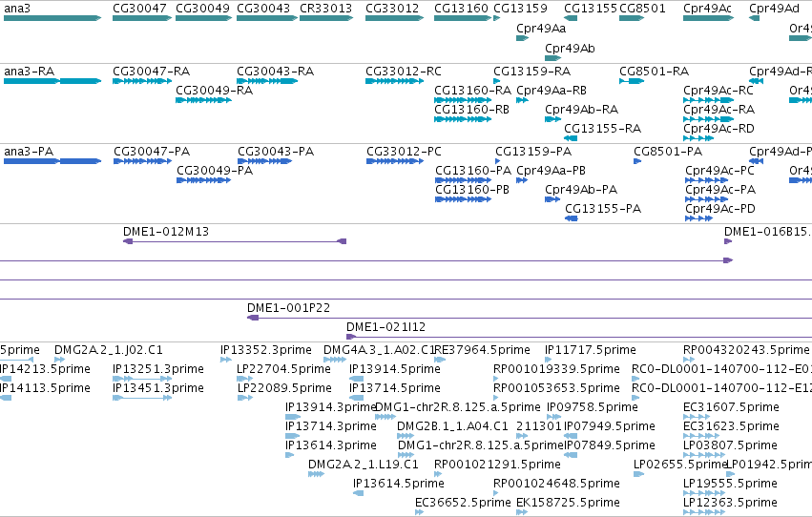Click the Cpr49Ac gene arrow
This screenshot has width=812, height=517.
tap(708, 18)
